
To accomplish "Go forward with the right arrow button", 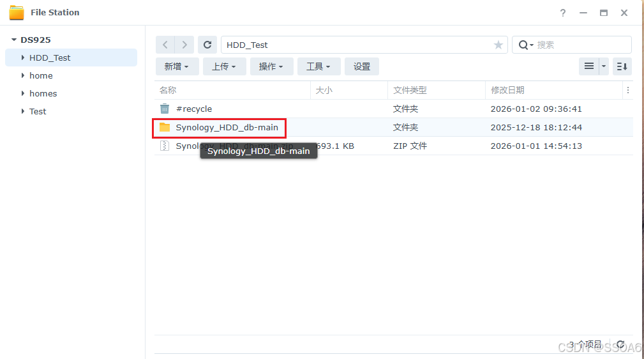I will point(184,45).
